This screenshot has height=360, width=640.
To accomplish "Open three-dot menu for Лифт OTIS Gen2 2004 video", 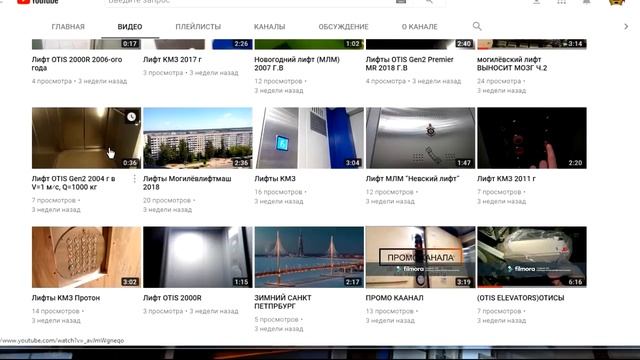I will (135, 179).
